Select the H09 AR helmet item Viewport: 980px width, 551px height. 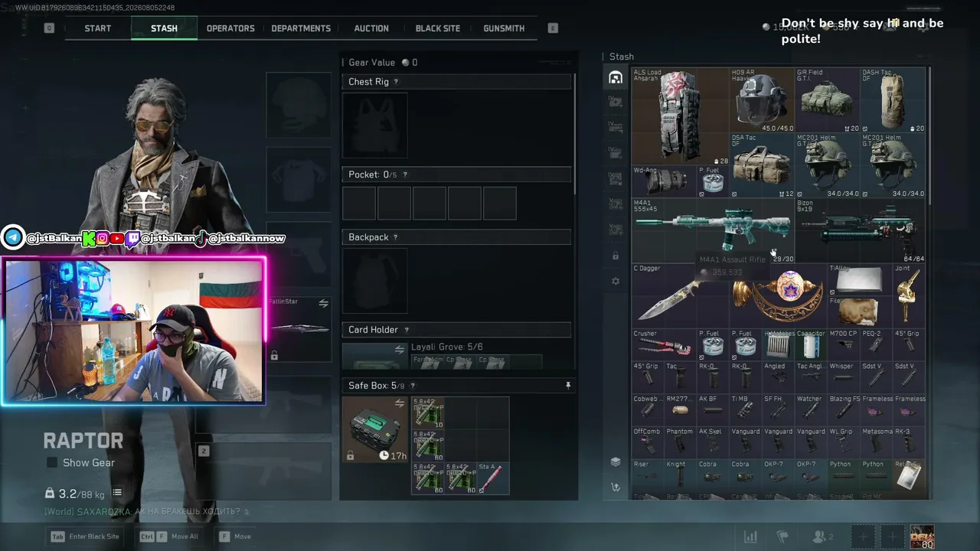[x=762, y=100]
